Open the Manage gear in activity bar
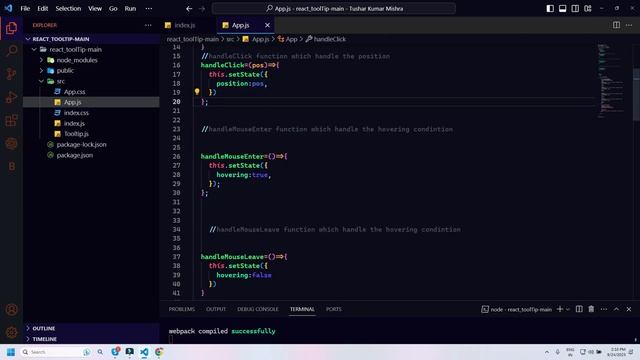640x360 pixels. click(11, 332)
